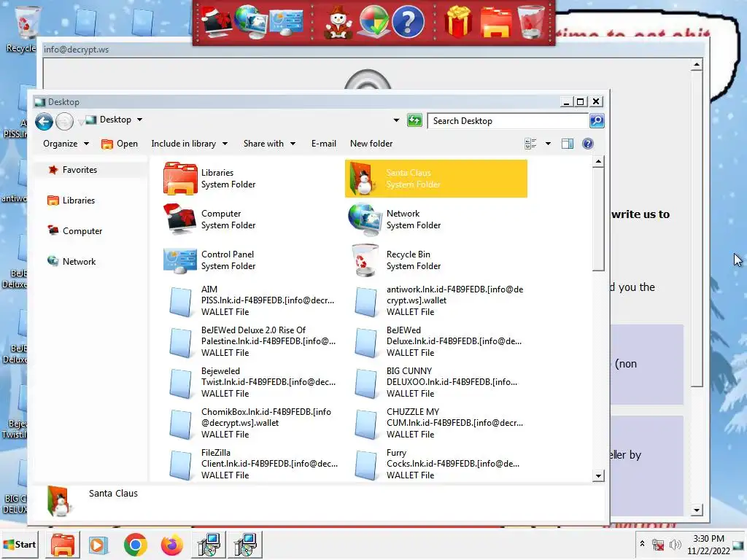
Task: Click the gift box dock icon
Action: (458, 23)
